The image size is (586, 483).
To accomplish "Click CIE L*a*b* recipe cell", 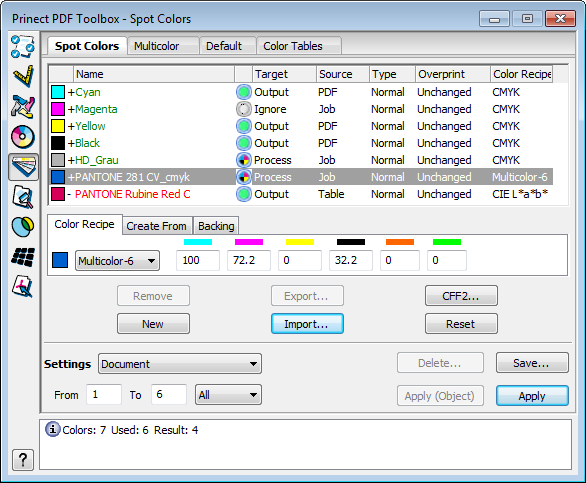I will (520, 194).
